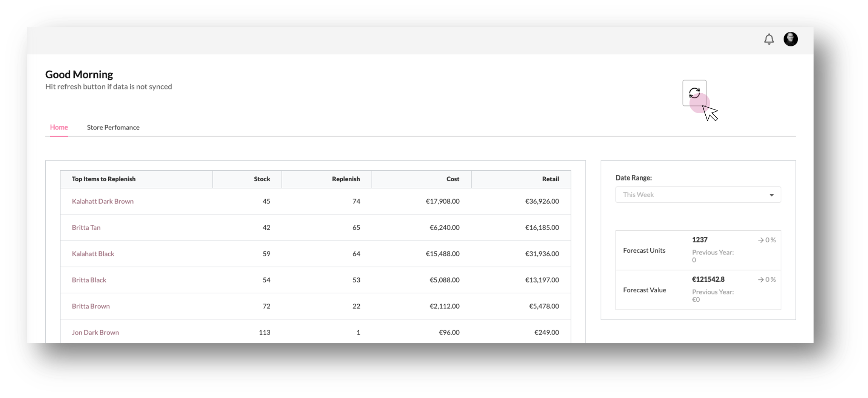
Task: Click the Jon Dark Brown link
Action: (x=95, y=332)
